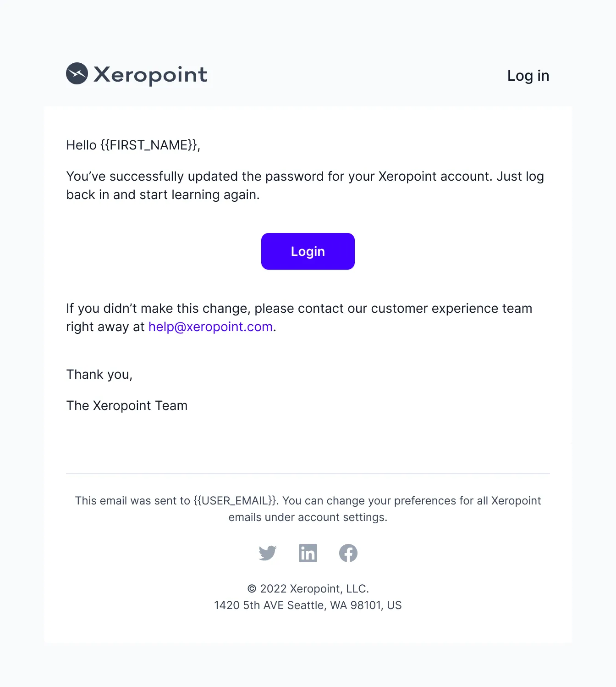616x687 pixels.
Task: Open the Twitter bird icon
Action: coord(268,553)
